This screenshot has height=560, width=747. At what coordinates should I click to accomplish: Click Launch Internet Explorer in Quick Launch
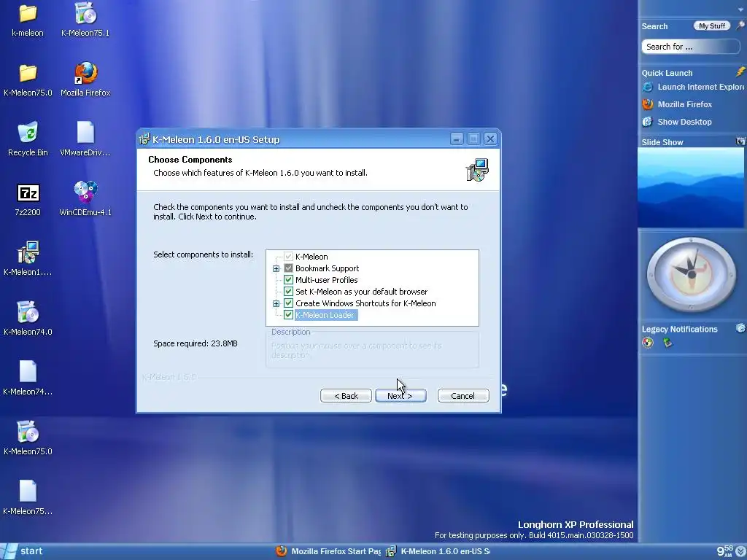pyautogui.click(x=693, y=87)
